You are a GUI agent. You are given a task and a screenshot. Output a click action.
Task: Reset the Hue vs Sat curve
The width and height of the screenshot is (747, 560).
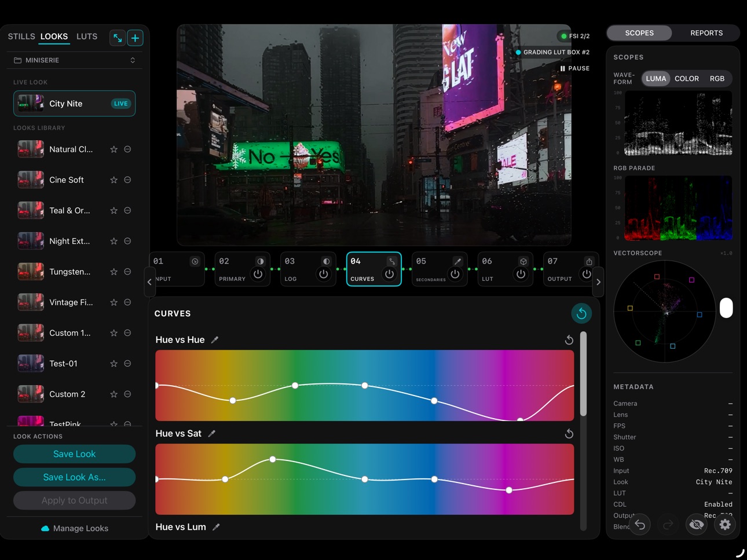(569, 434)
